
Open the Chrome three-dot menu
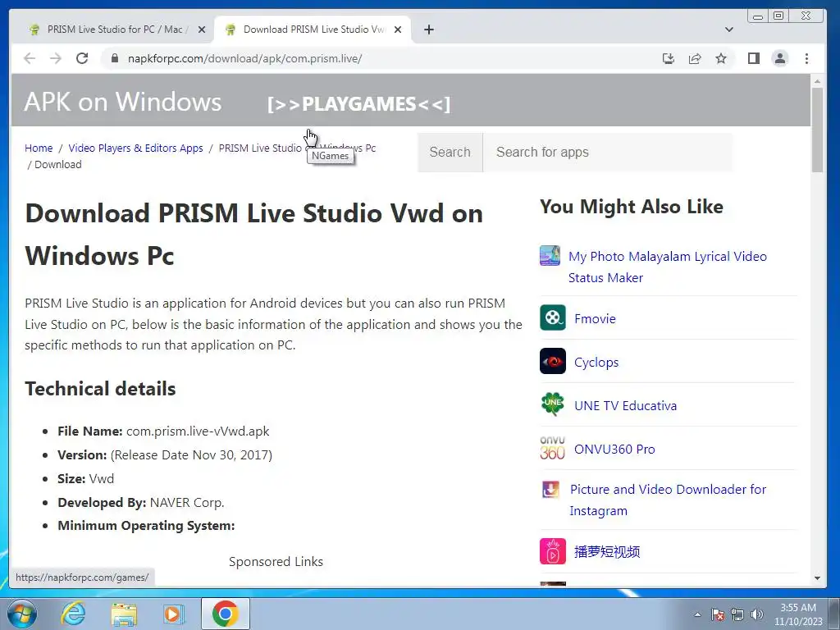[807, 58]
